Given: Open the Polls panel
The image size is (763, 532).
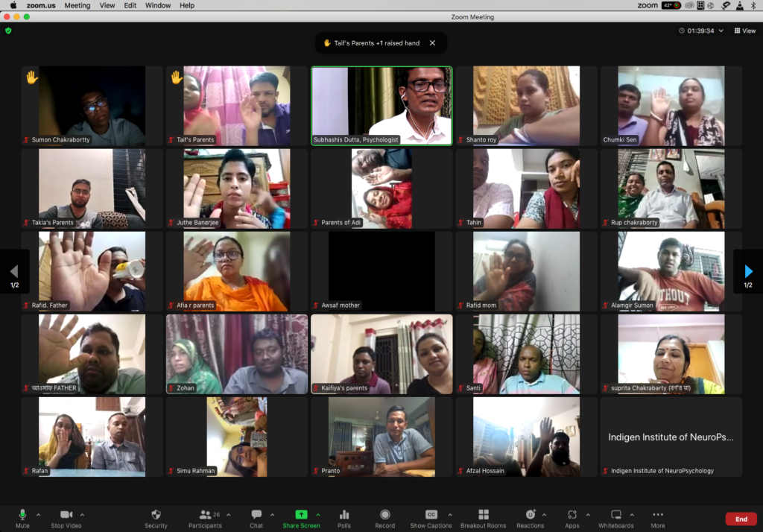Looking at the screenshot, I should pyautogui.click(x=344, y=516).
